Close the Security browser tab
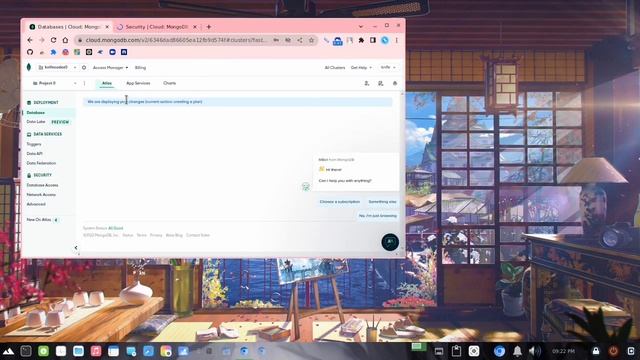 pyautogui.click(x=195, y=27)
